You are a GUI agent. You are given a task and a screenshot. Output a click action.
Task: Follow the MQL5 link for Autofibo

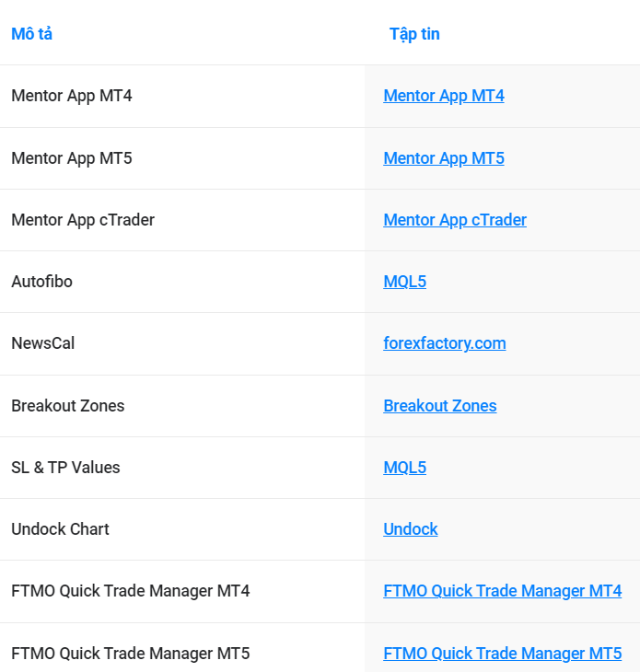click(x=404, y=282)
